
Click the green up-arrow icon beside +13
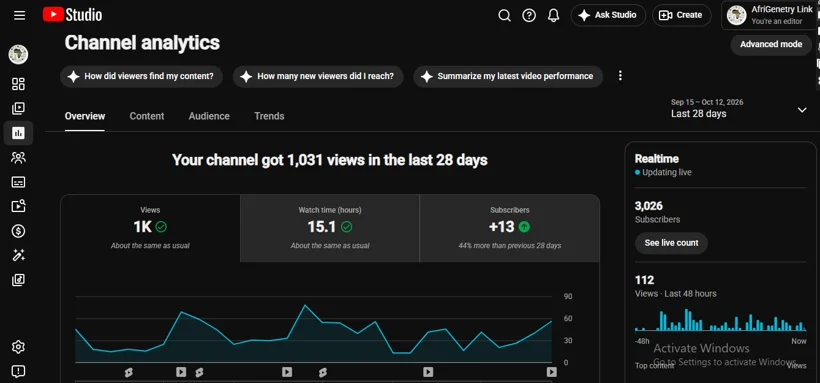point(524,227)
